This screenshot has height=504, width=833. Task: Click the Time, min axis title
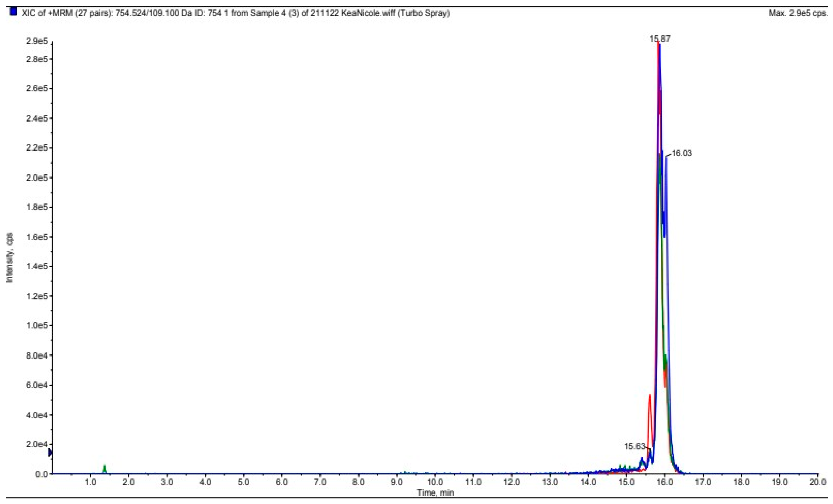tap(435, 493)
